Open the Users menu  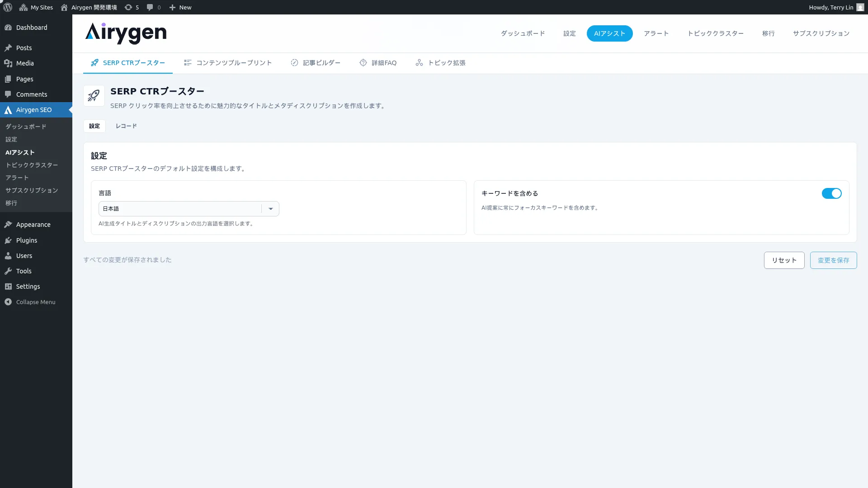36,256
